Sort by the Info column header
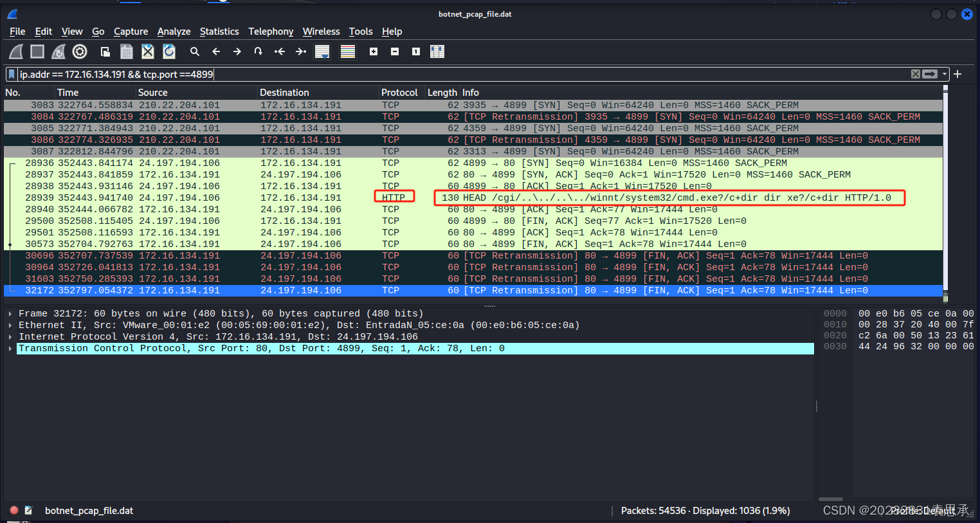This screenshot has height=523, width=980. [x=701, y=93]
